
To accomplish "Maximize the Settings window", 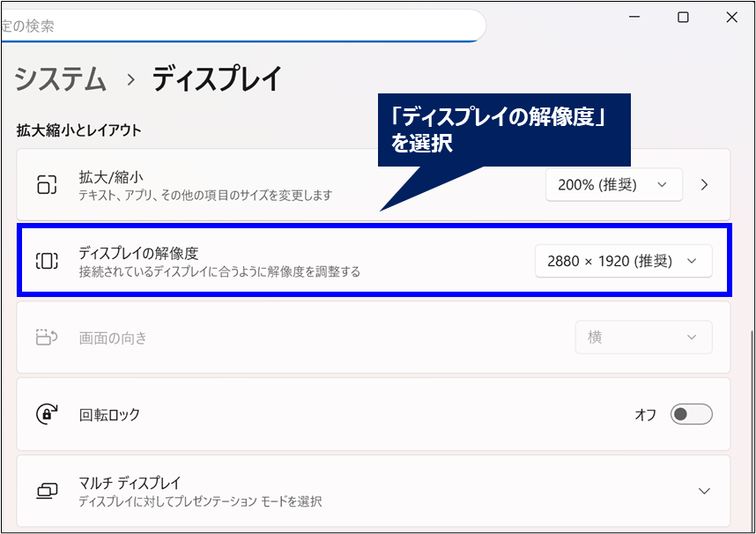I will click(683, 17).
